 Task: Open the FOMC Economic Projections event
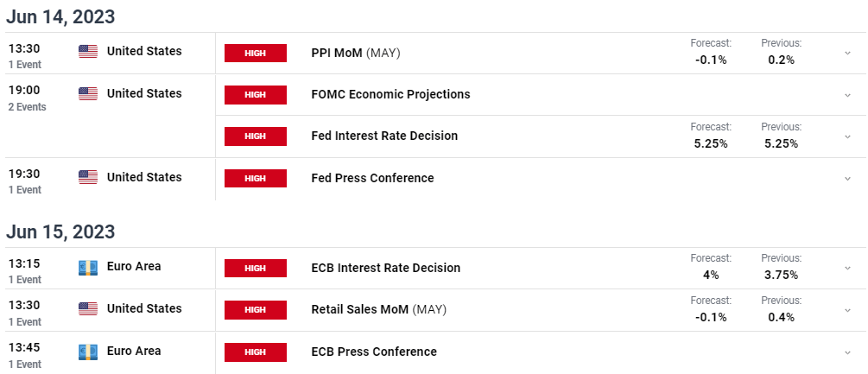(x=391, y=95)
